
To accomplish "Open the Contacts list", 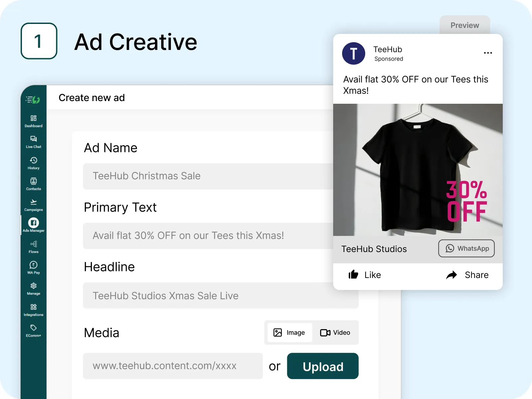I will pos(33,184).
